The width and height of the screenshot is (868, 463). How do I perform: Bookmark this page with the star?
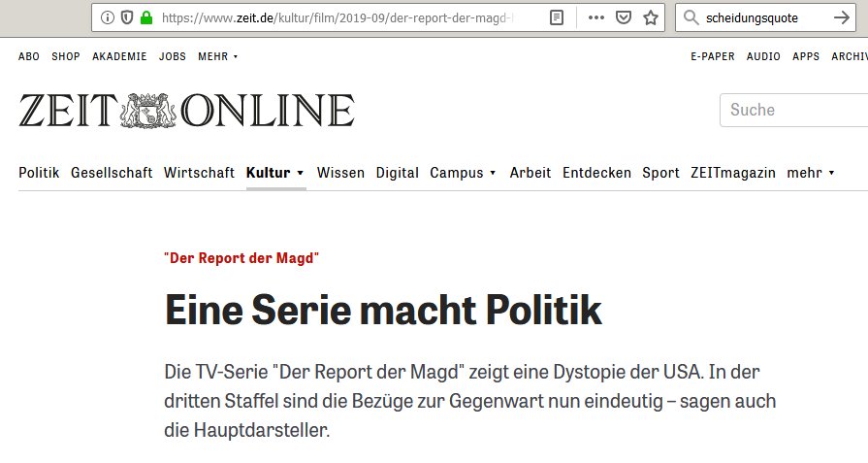(651, 17)
